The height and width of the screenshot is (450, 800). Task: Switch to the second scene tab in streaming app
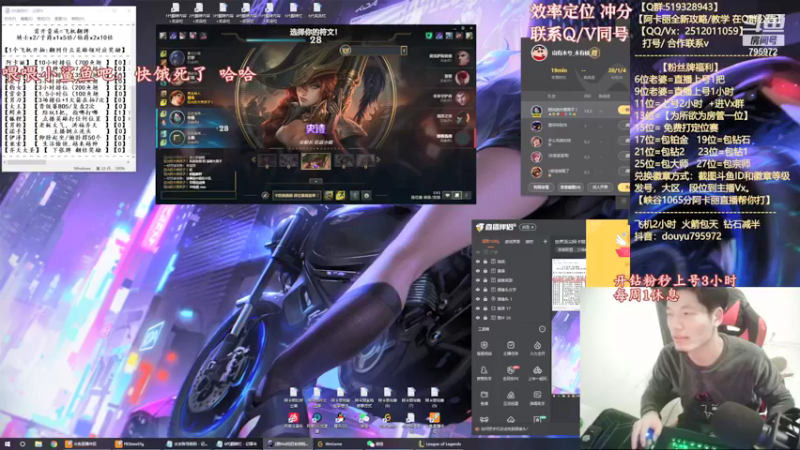pos(512,241)
